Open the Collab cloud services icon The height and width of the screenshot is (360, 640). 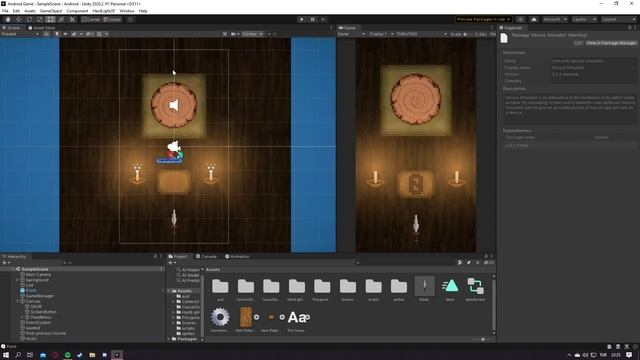(x=534, y=19)
